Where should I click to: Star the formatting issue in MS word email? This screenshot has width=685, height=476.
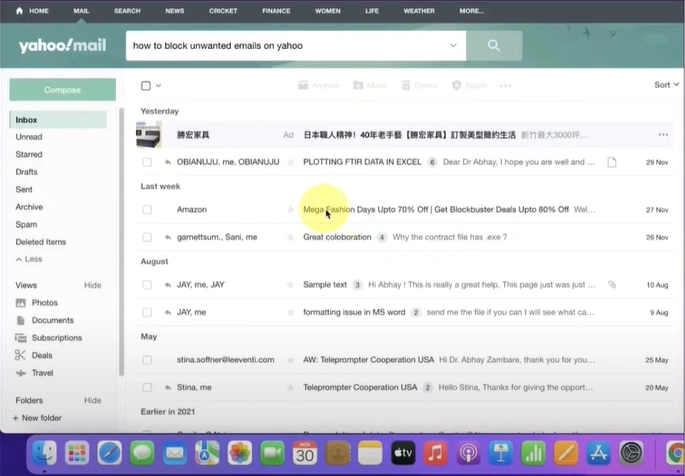(291, 312)
